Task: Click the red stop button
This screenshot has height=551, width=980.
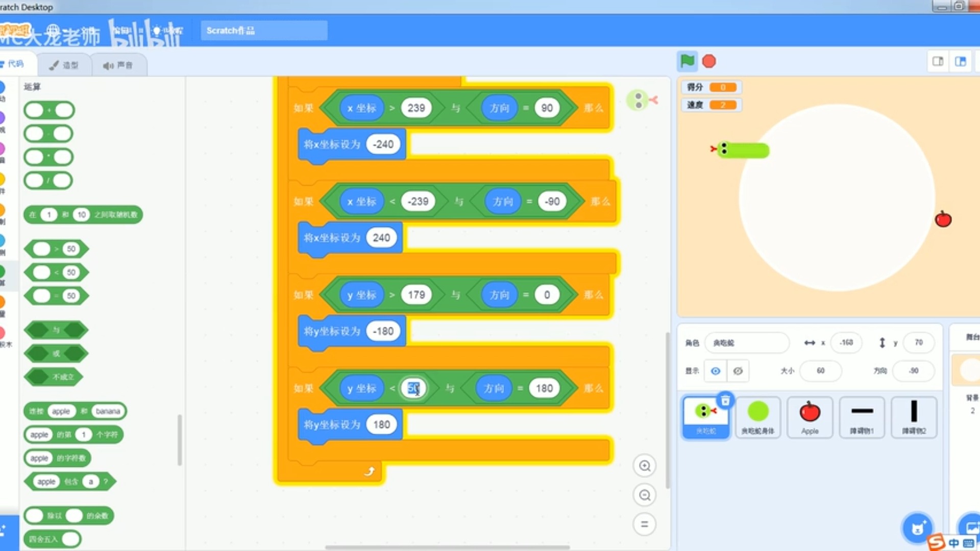Action: pyautogui.click(x=709, y=61)
